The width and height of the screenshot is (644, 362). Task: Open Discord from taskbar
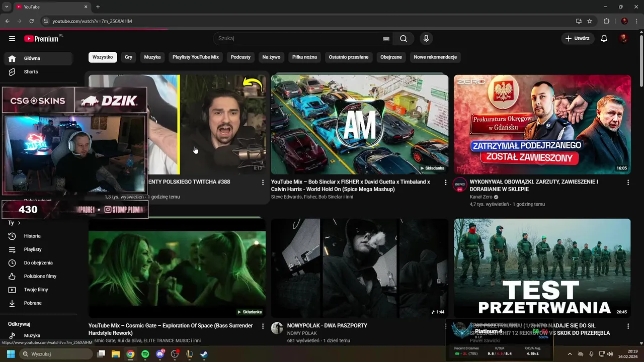(x=160, y=354)
